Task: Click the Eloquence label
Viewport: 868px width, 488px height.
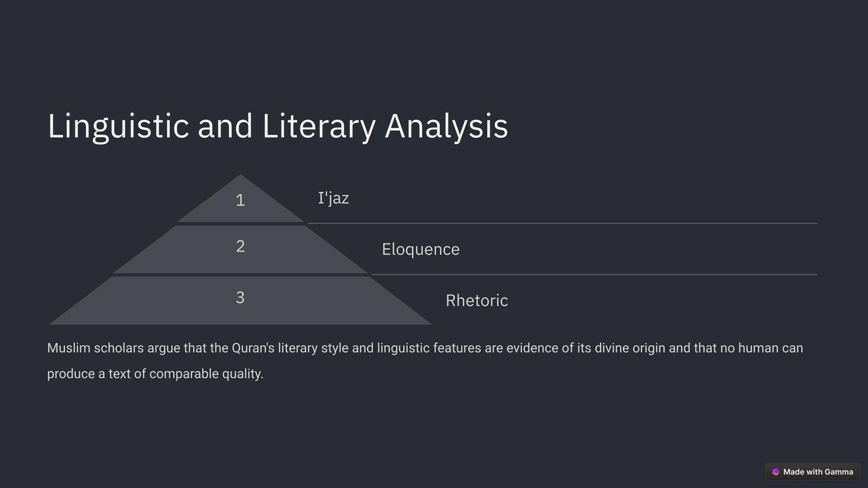Action: tap(420, 249)
